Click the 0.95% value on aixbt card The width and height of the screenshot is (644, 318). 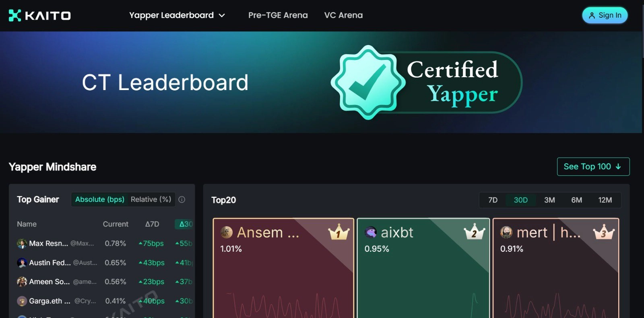click(x=377, y=249)
